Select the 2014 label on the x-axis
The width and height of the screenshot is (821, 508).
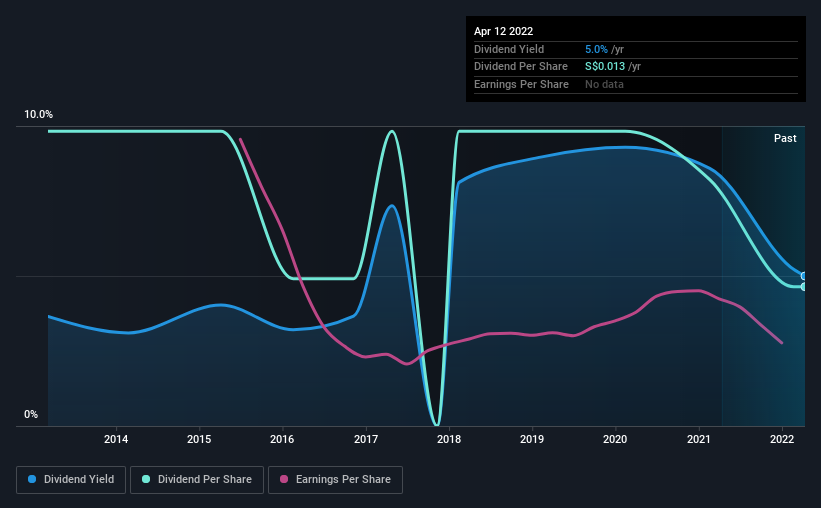(x=116, y=439)
